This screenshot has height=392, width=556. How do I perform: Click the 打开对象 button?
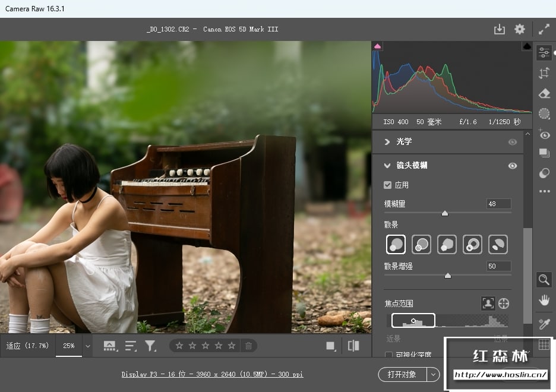tap(402, 375)
